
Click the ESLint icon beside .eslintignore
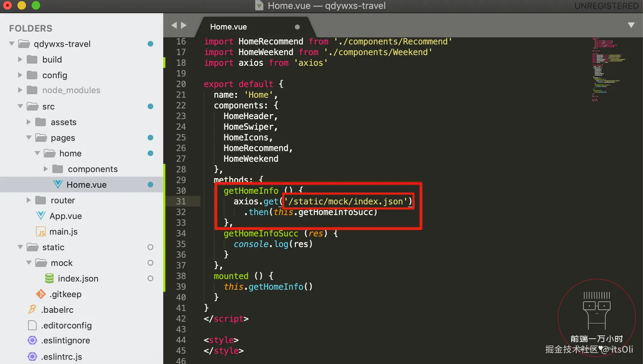pos(32,340)
